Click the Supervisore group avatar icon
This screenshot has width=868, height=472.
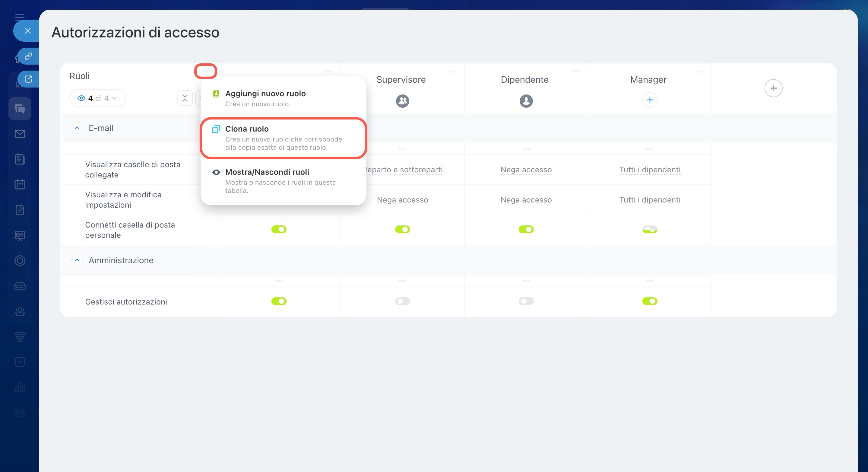pos(402,101)
